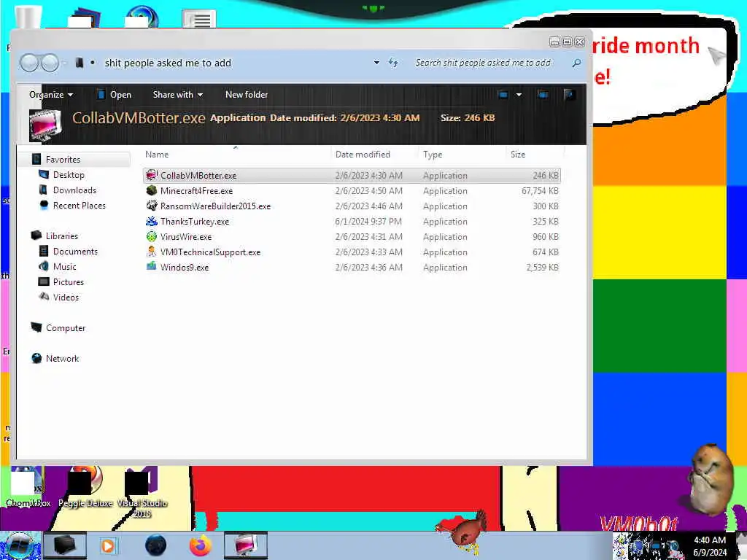
Task: Select the CollabVMBotter.exe file icon
Action: click(152, 175)
